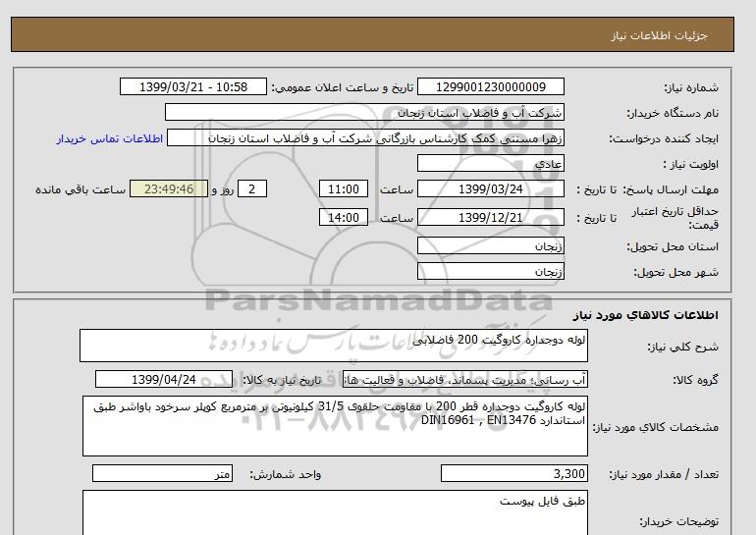Select the delivery city field زنجان
The height and width of the screenshot is (535, 756).
(490, 271)
